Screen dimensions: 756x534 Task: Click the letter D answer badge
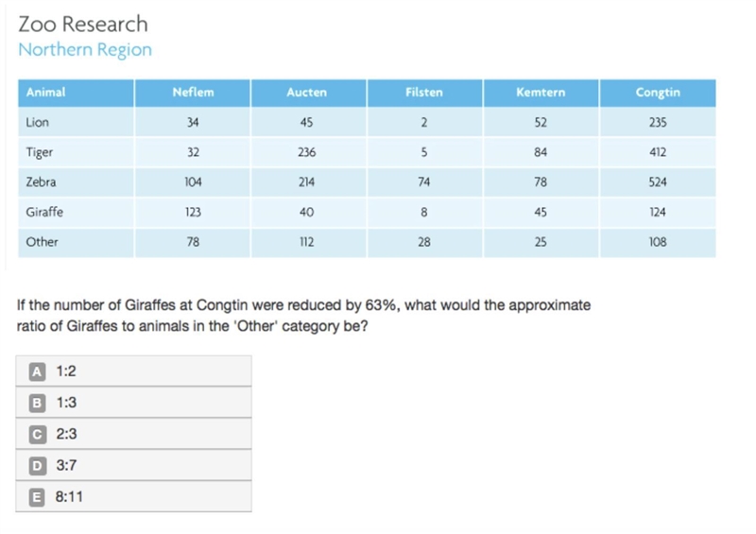click(x=37, y=466)
